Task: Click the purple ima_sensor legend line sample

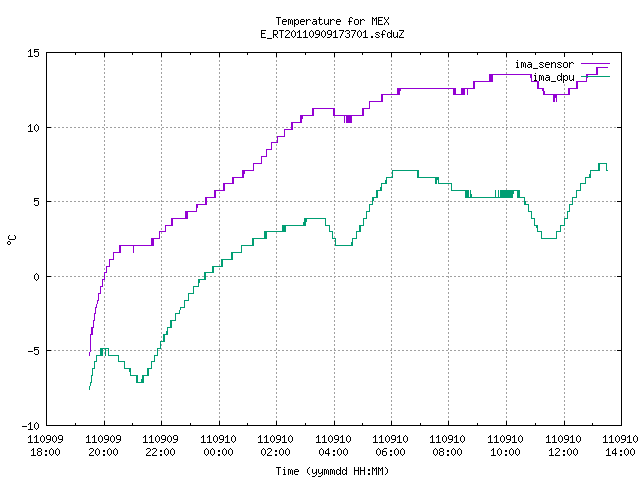Action: point(596,64)
